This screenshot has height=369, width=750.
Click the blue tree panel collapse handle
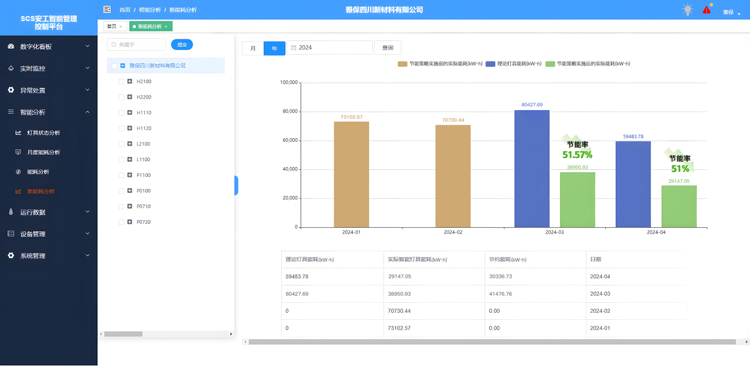(x=236, y=185)
